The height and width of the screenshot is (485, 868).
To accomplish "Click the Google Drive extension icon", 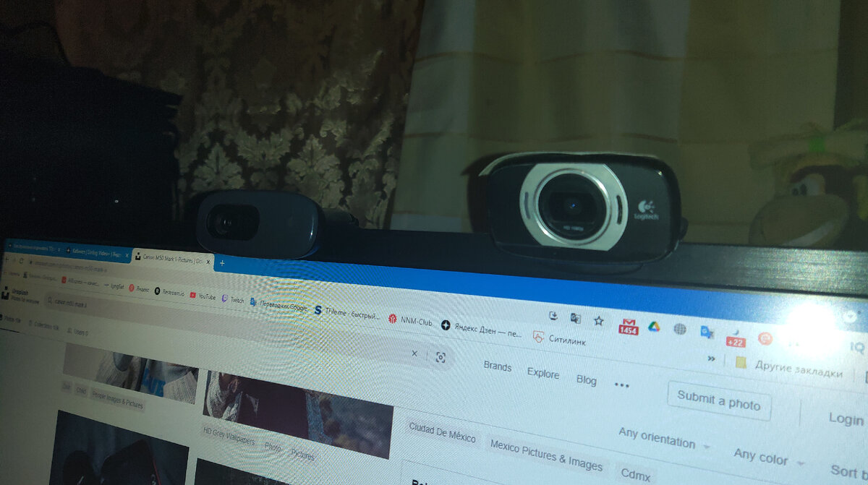I will pos(654,327).
